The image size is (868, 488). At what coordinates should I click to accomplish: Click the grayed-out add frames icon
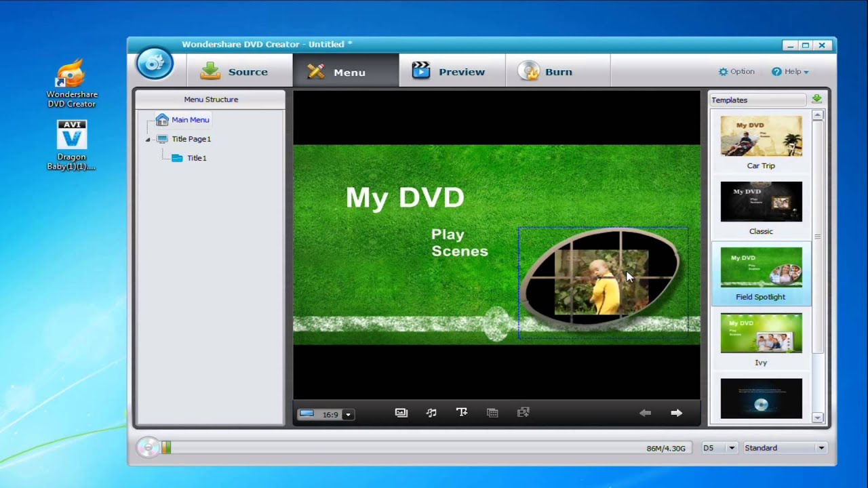point(523,412)
